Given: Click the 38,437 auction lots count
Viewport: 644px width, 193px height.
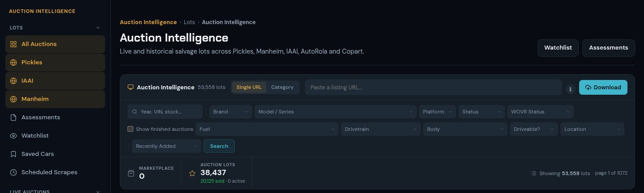Looking at the screenshot, I should (x=213, y=172).
